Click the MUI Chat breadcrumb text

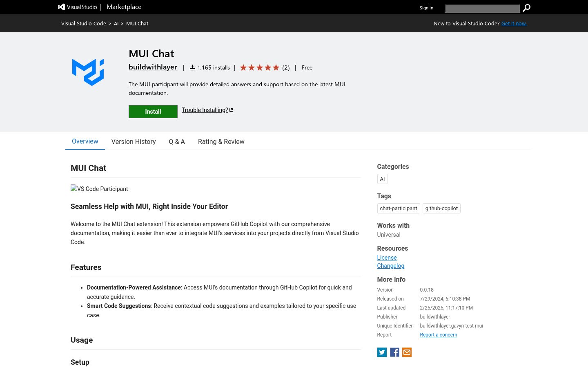pyautogui.click(x=137, y=24)
